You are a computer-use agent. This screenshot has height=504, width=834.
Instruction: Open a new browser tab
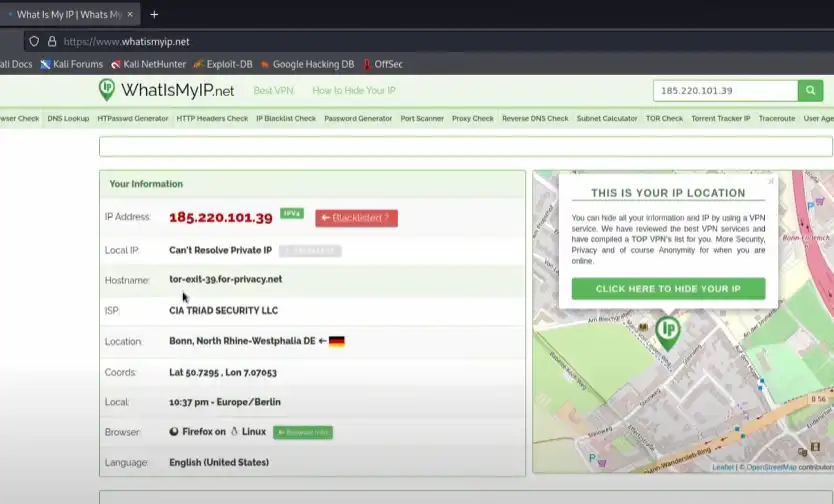154,14
